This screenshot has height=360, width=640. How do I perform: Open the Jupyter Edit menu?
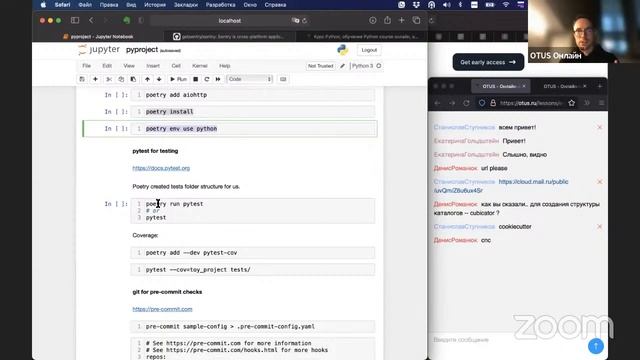tap(107, 66)
